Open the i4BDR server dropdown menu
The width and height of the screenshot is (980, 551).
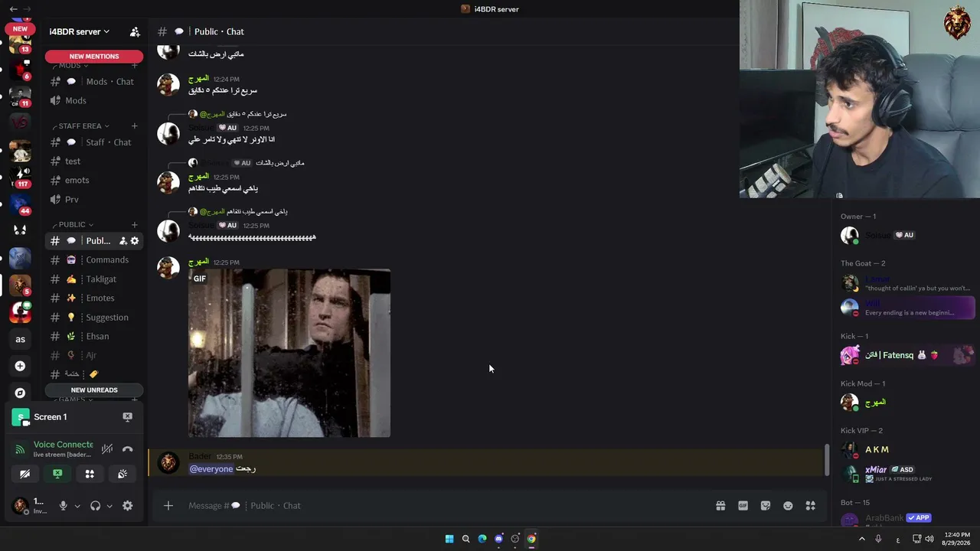click(x=80, y=31)
